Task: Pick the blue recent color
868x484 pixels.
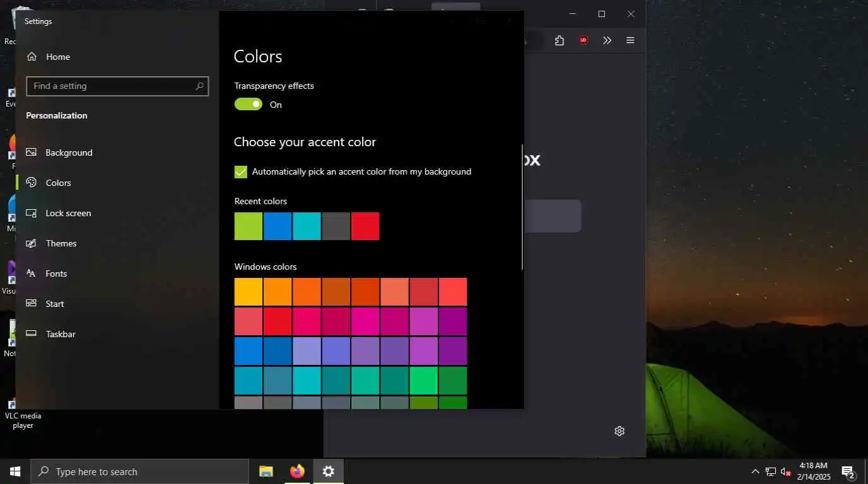Action: coord(278,226)
